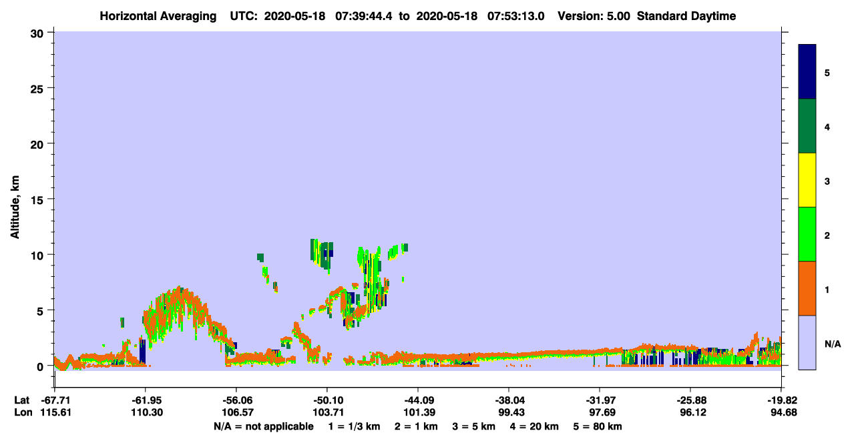This screenshot has height=445, width=868.
Task: Click the 30 altitude tick label
Action: coord(39,32)
